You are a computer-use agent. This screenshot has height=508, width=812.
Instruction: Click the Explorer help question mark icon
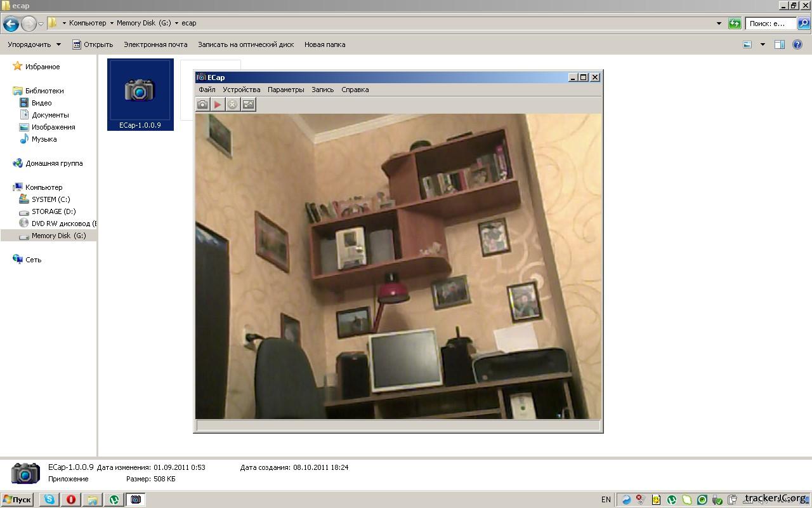[x=797, y=44]
